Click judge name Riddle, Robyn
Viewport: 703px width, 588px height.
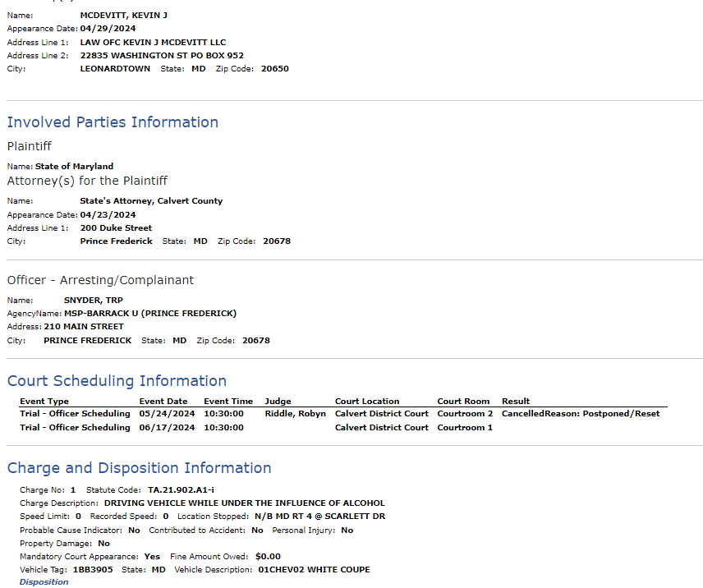pyautogui.click(x=296, y=414)
